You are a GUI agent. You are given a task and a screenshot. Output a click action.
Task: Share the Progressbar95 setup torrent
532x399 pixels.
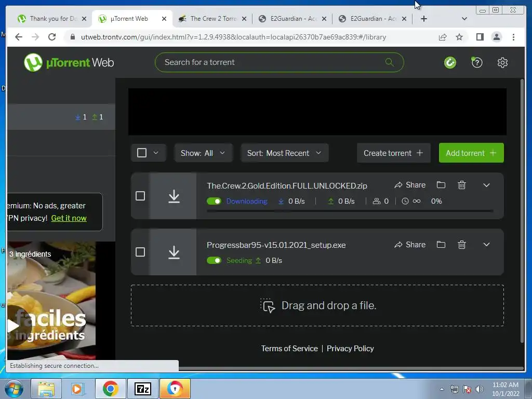tap(410, 245)
